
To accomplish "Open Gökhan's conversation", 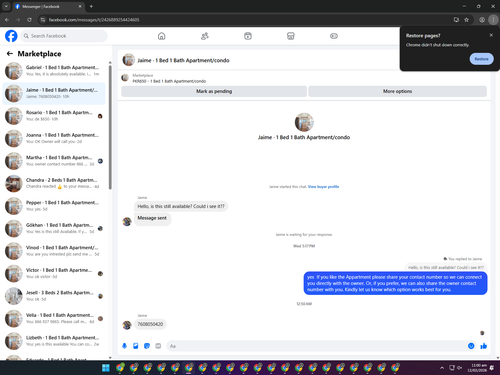I will [x=54, y=228].
